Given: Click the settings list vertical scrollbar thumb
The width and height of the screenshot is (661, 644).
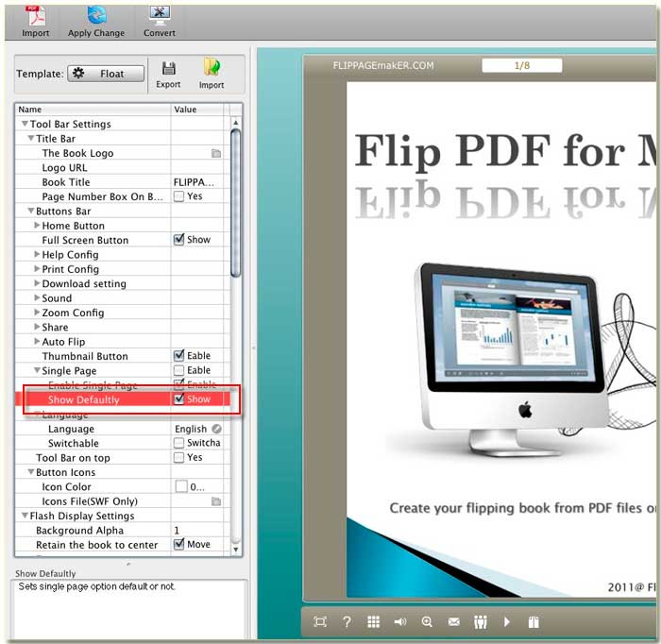Looking at the screenshot, I should (236, 203).
